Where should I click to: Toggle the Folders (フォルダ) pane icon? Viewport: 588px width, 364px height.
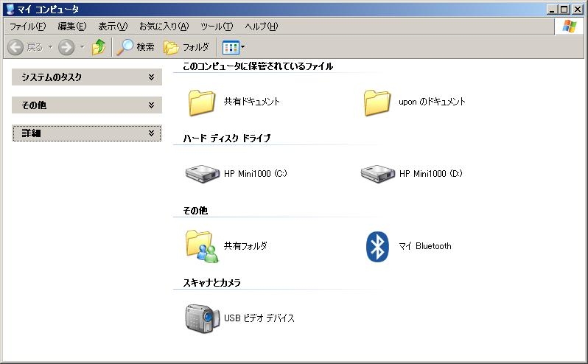171,48
